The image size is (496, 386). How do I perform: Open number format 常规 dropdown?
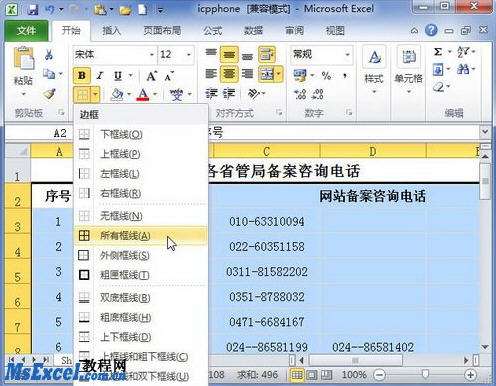tap(347, 54)
